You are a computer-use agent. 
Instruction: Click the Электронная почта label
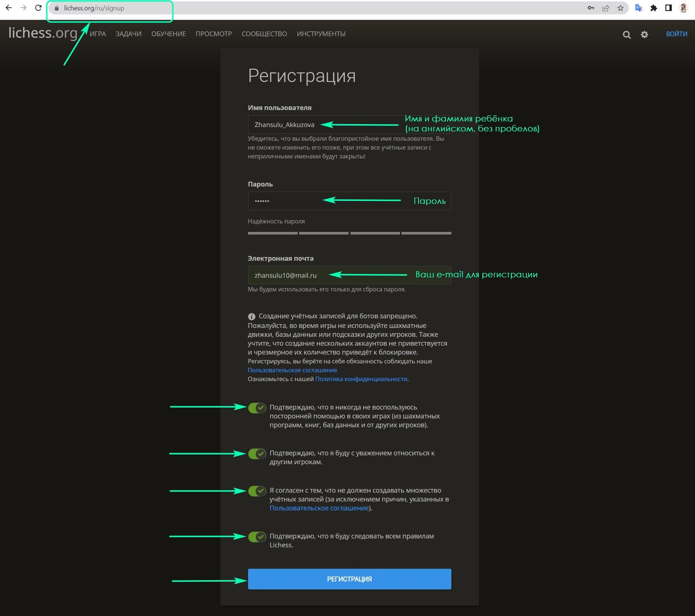click(280, 258)
